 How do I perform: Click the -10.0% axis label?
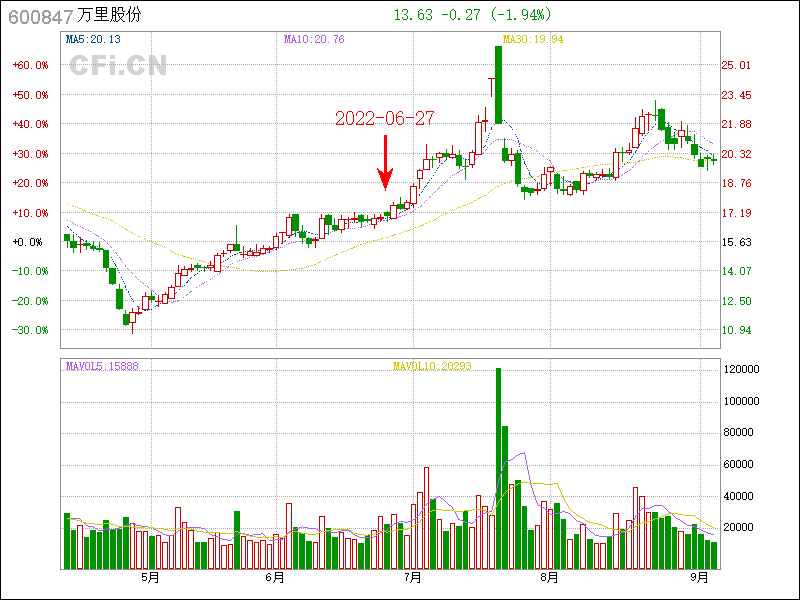31,271
